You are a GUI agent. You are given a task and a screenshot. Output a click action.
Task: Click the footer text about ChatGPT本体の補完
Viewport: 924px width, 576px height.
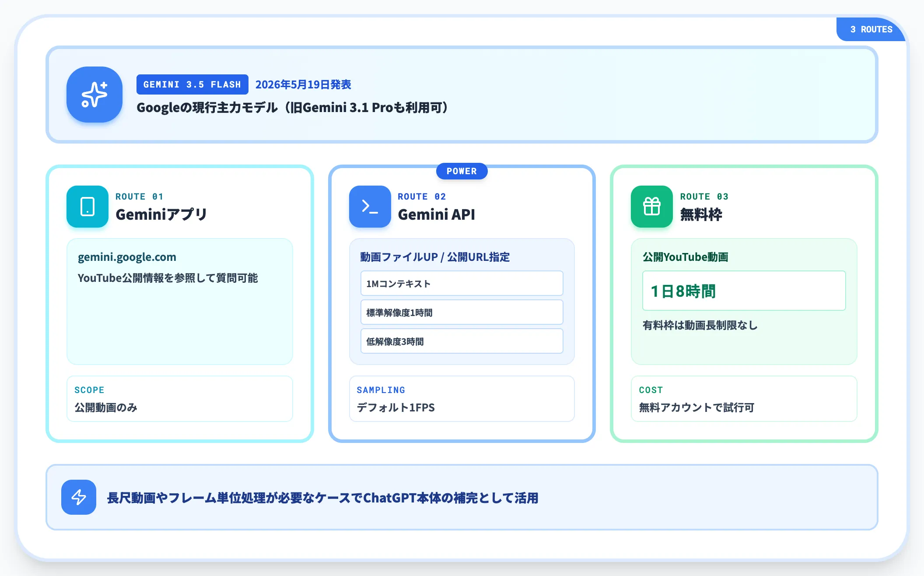322,498
